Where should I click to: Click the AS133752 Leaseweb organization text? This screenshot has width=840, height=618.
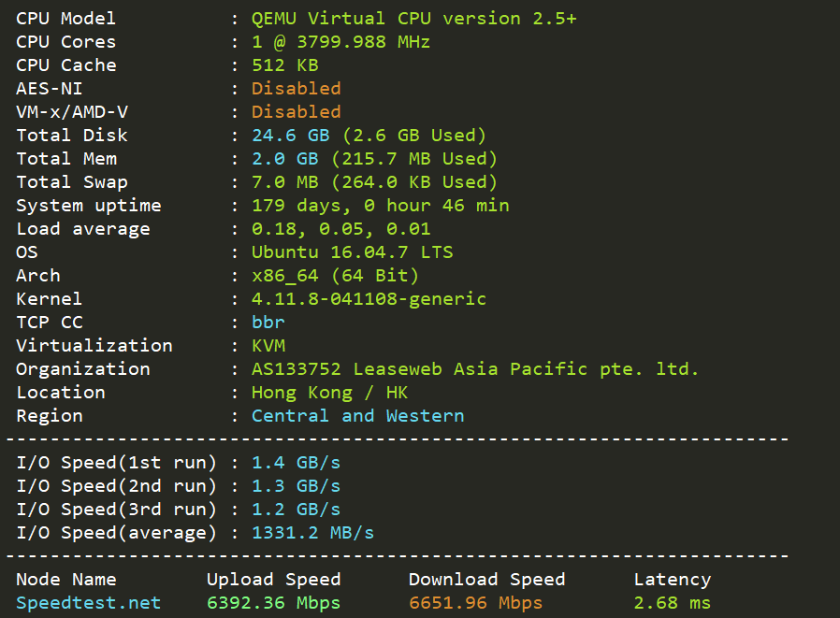pyautogui.click(x=475, y=369)
